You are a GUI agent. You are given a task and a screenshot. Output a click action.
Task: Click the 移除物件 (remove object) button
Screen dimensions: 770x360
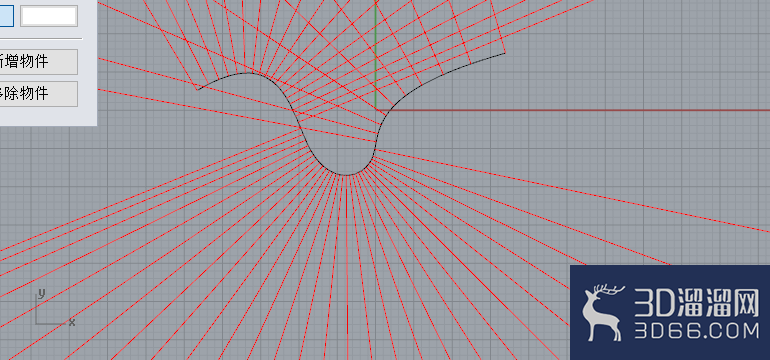pyautogui.click(x=38, y=94)
